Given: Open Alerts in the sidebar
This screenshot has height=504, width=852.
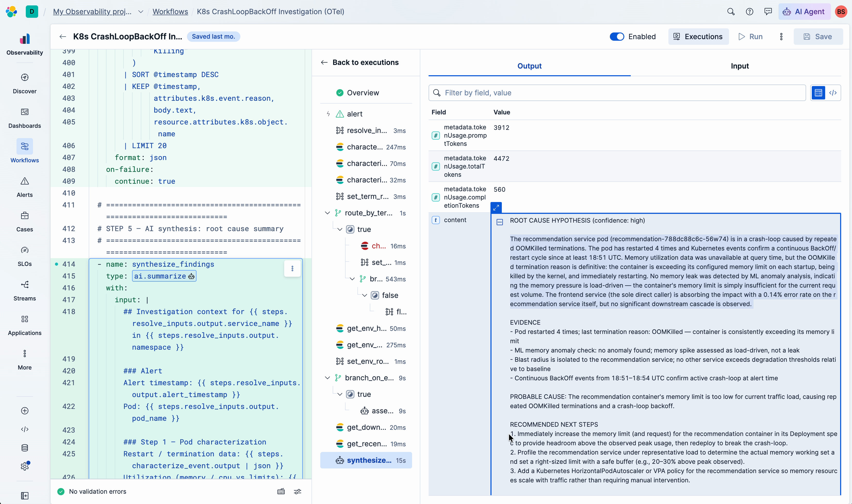Looking at the screenshot, I should click(x=24, y=187).
